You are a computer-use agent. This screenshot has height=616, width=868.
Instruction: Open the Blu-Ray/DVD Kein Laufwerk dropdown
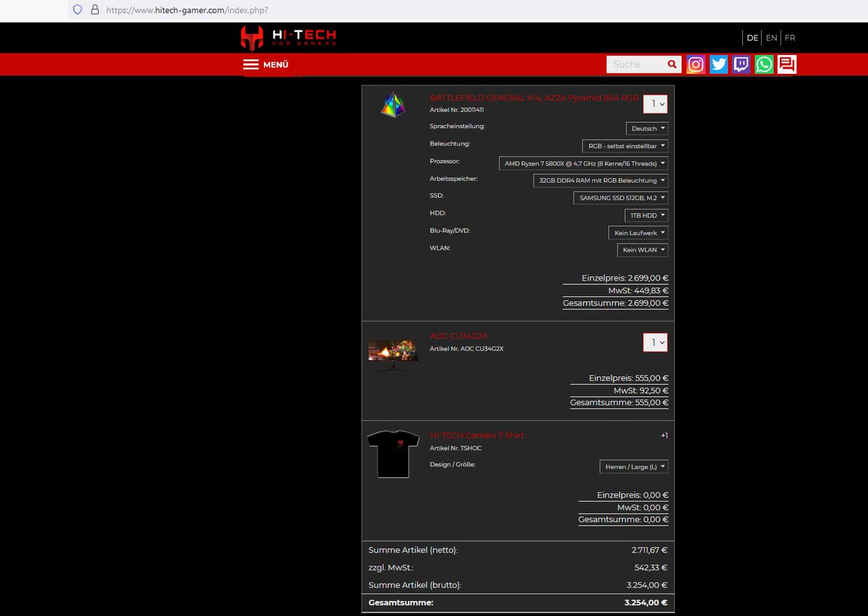point(638,233)
